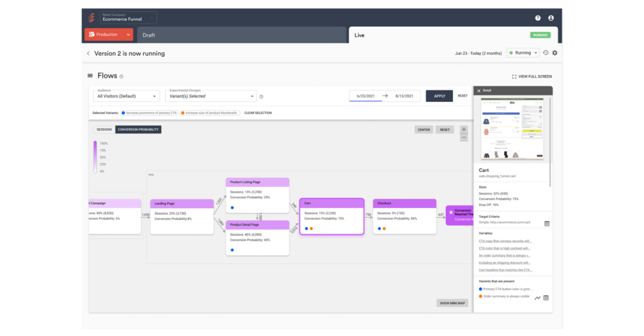Open the user account profile icon

click(551, 18)
